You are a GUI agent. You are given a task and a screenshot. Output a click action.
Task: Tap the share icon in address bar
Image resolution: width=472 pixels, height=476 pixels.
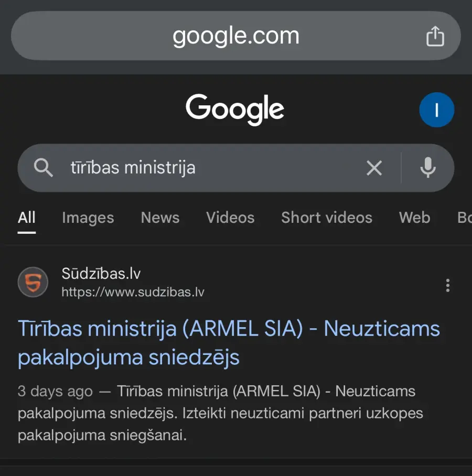pyautogui.click(x=435, y=36)
